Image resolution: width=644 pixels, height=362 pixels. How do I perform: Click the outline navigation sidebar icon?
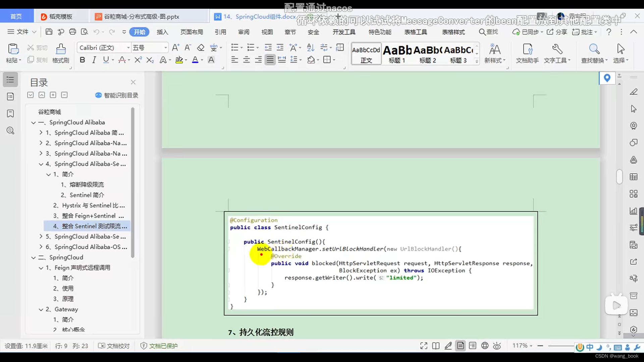coord(10,80)
